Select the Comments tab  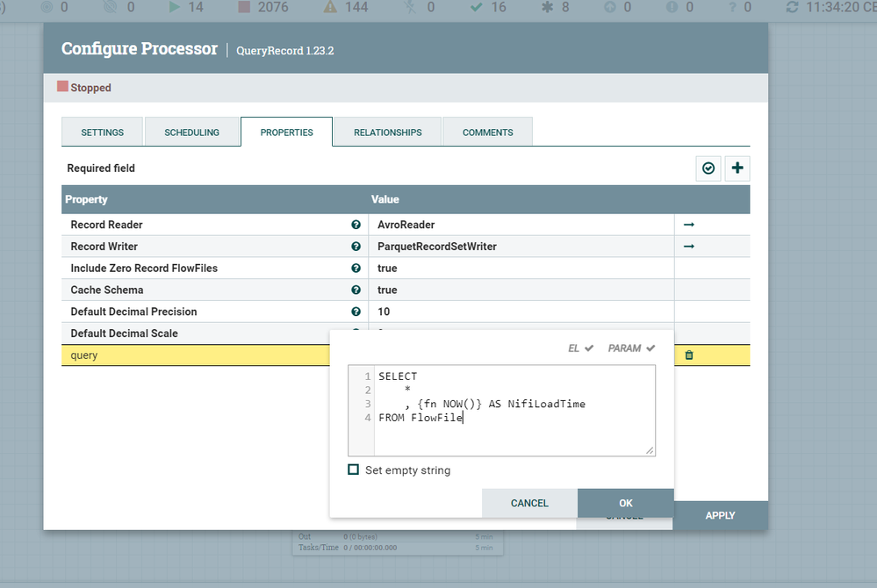(x=488, y=133)
